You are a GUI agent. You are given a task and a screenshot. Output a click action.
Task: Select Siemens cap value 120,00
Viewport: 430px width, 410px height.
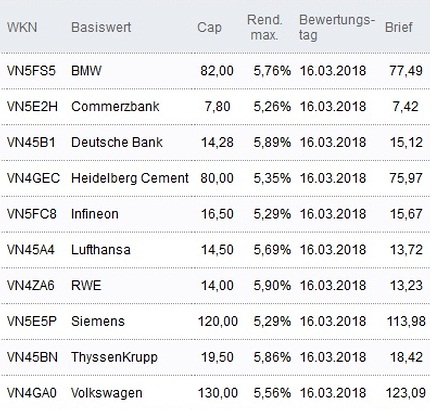(x=218, y=321)
